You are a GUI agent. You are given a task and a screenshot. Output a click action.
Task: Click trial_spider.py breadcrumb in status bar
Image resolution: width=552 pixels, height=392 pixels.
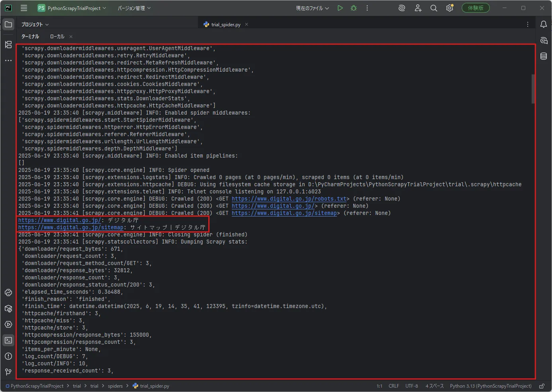tap(151, 386)
